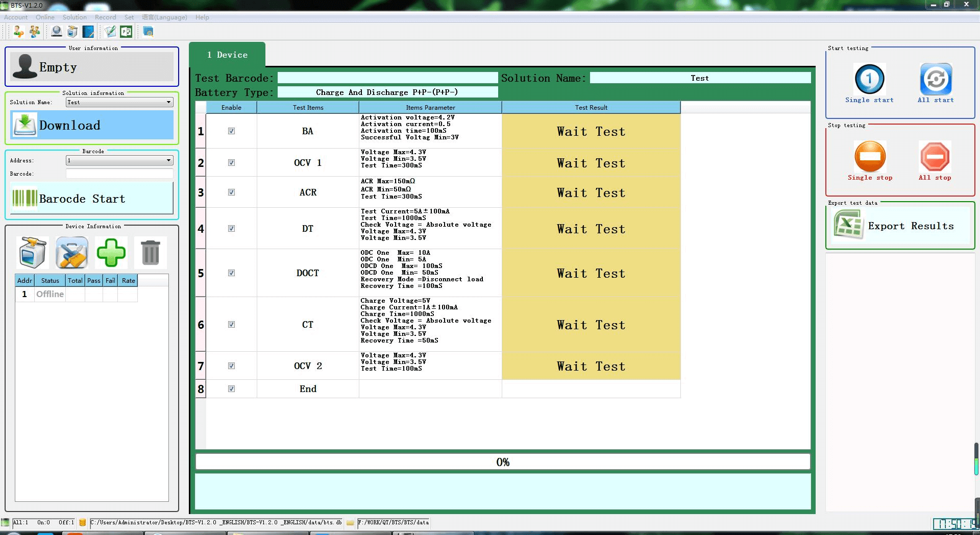Click the gray trash can delete icon
This screenshot has height=535, width=980.
pyautogui.click(x=151, y=253)
